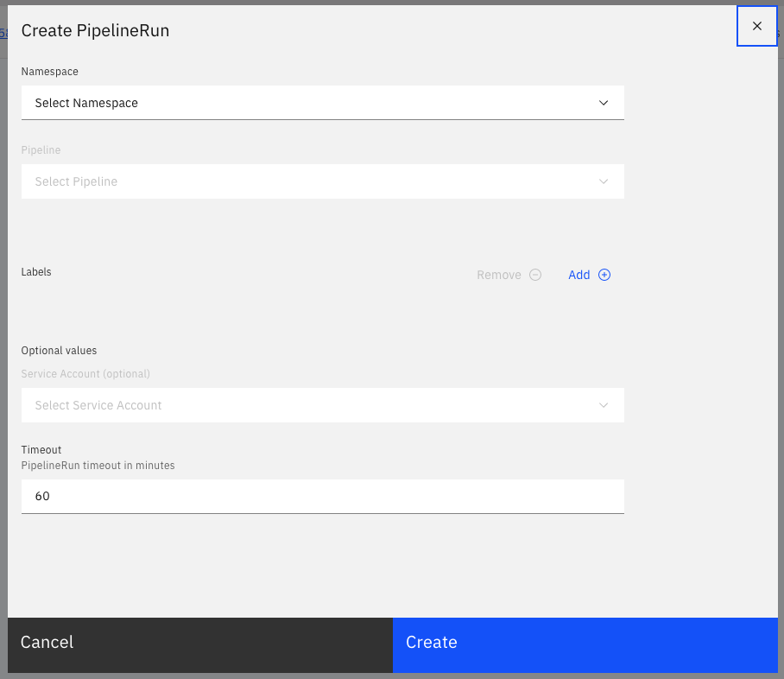Open the Select Service Account dropdown
784x679 pixels.
pyautogui.click(x=322, y=405)
